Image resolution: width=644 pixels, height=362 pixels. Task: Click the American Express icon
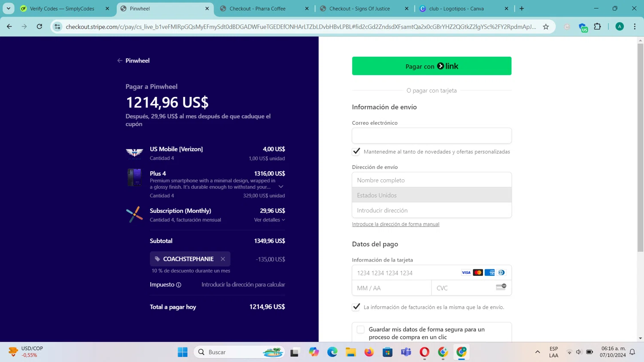click(489, 272)
